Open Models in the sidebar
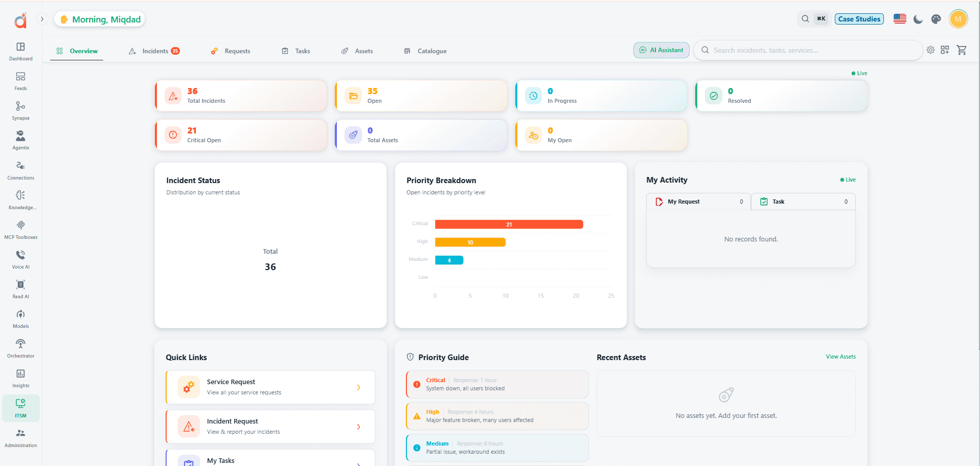 (20, 319)
